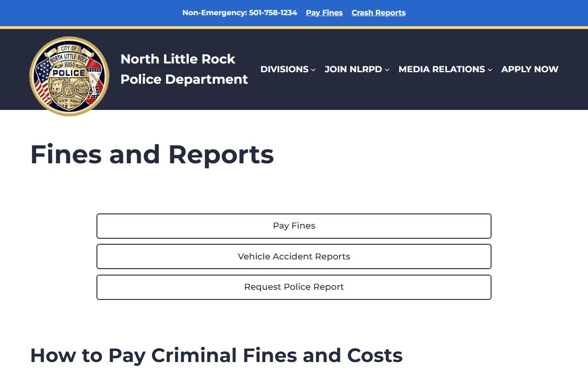Viewport: 588px width, 368px height.
Task: Select the Fines and Reports heading
Action: [x=152, y=155]
